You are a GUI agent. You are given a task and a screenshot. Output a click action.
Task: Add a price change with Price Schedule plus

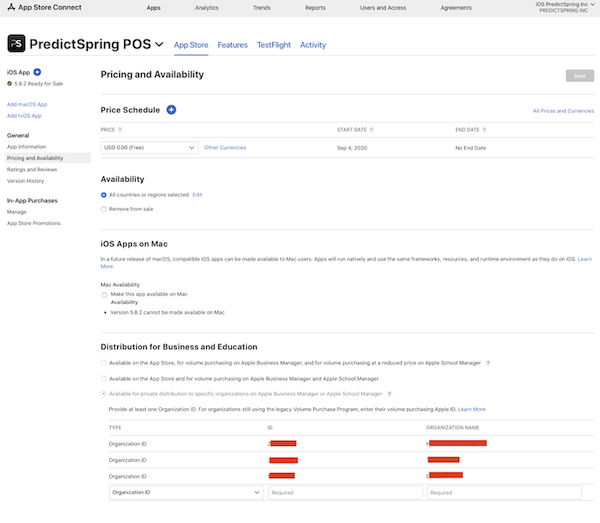click(171, 110)
